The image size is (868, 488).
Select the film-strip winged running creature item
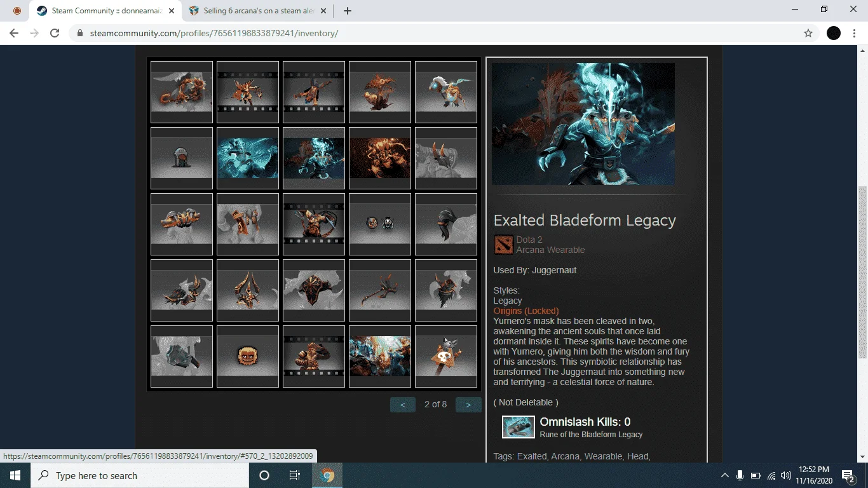248,92
